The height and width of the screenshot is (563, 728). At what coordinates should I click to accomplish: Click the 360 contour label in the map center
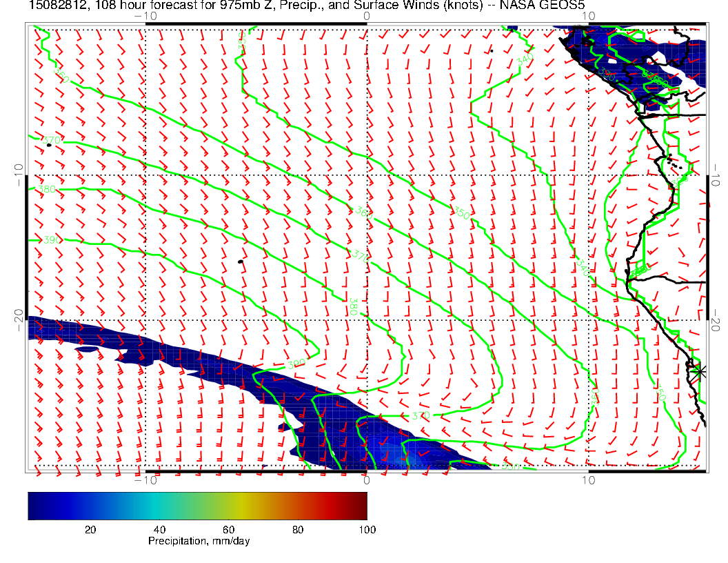point(364,213)
